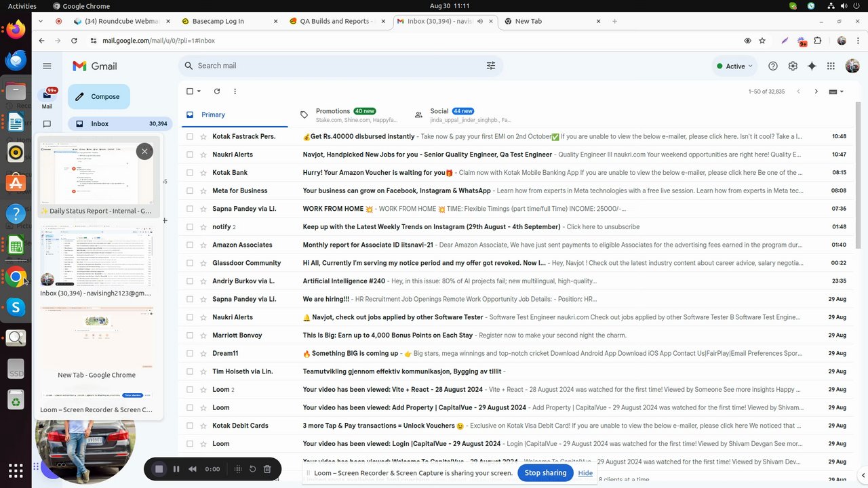Open the Gmail main menu hamburger
Image resolution: width=868 pixels, height=488 pixels.
[47, 66]
